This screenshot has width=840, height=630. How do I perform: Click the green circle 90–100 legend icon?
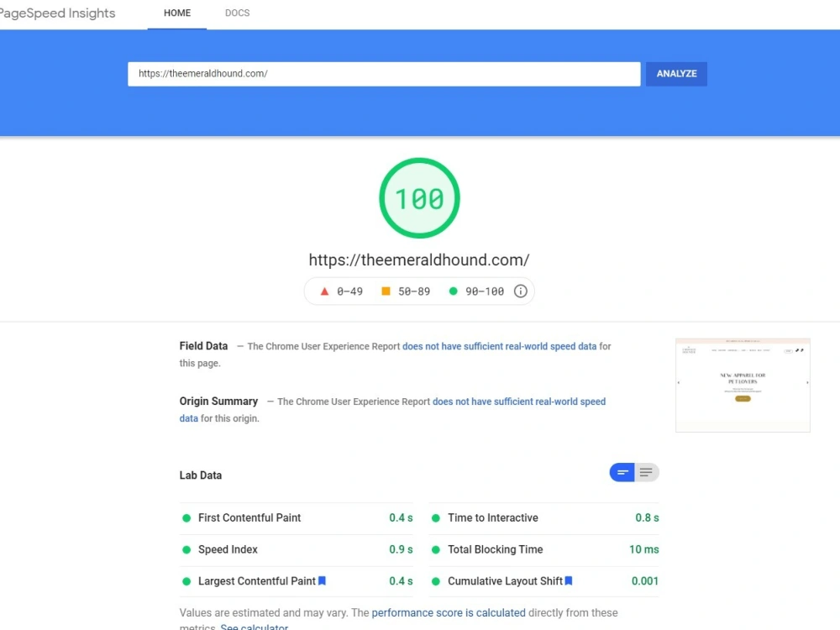(x=454, y=291)
